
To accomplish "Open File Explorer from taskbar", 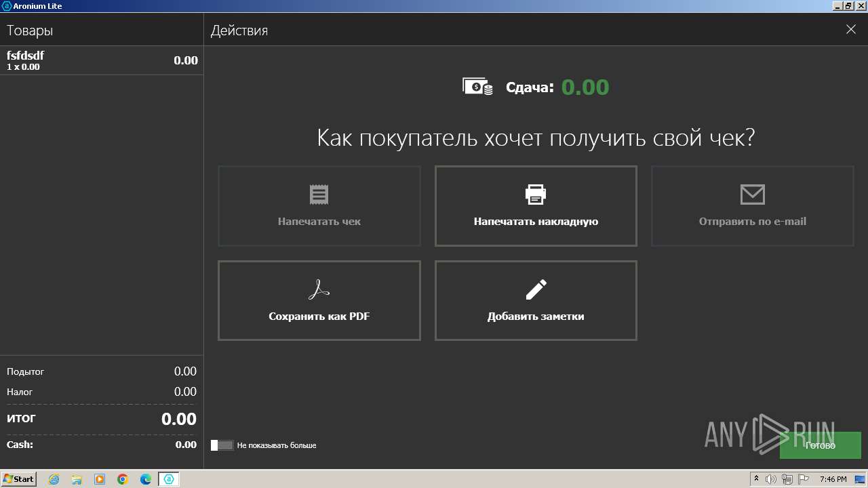I will coord(77,479).
